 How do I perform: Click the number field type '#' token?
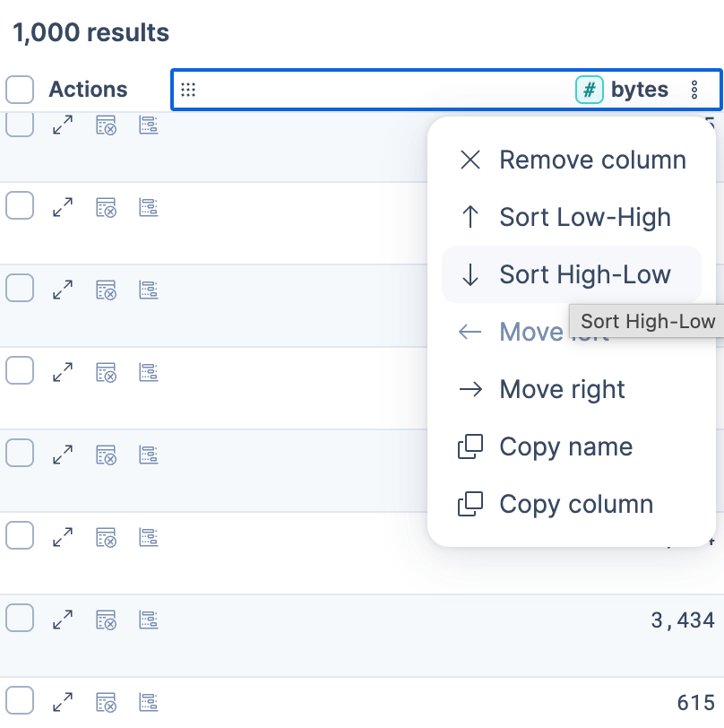pos(590,90)
